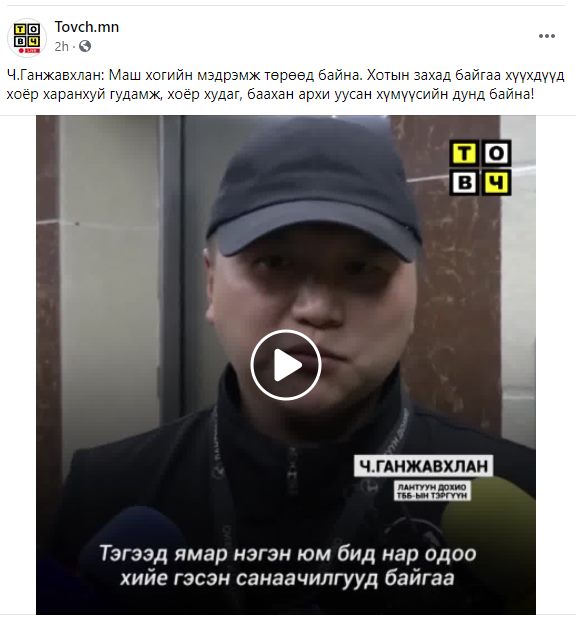Open the Tovch.mn profile picture

[27, 38]
